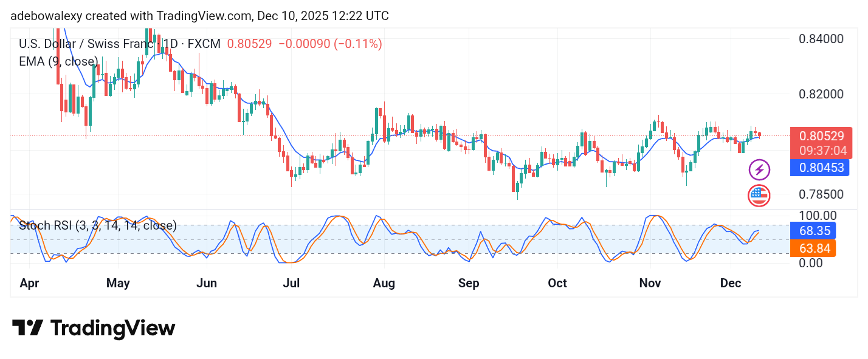Click the orange 63.84 Stoch RSI value
This screenshot has height=359, width=868.
[x=812, y=248]
